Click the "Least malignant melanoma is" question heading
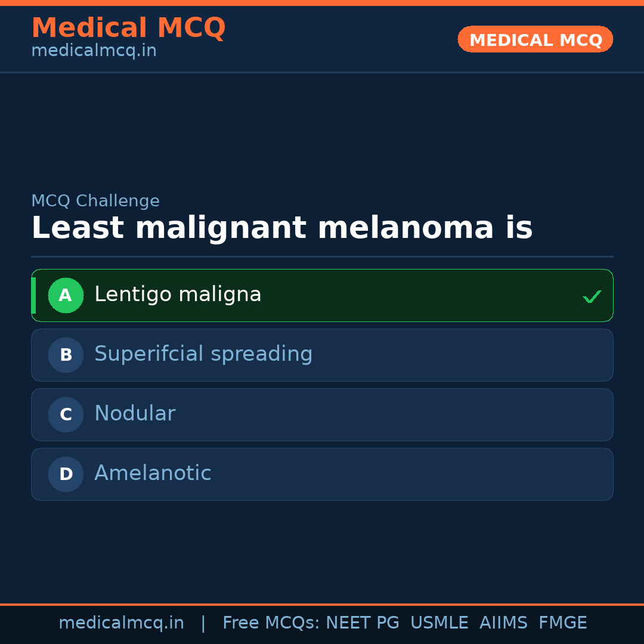The image size is (644, 644). coord(281,228)
